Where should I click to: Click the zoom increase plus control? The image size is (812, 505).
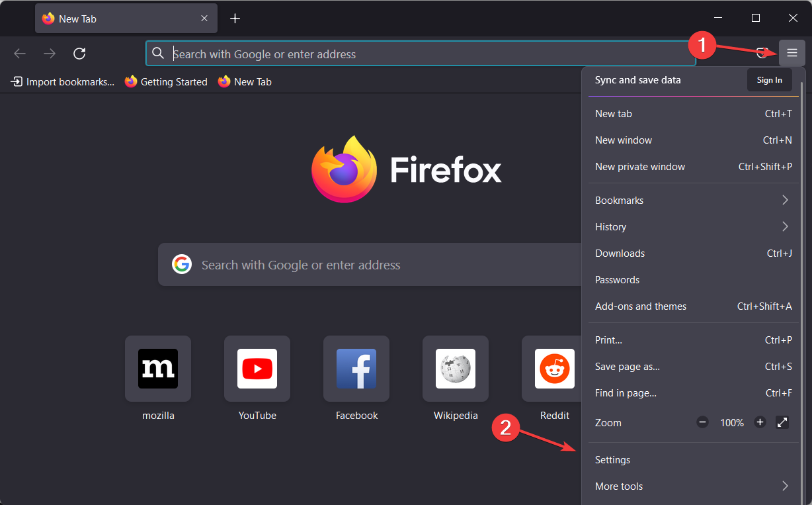point(760,422)
